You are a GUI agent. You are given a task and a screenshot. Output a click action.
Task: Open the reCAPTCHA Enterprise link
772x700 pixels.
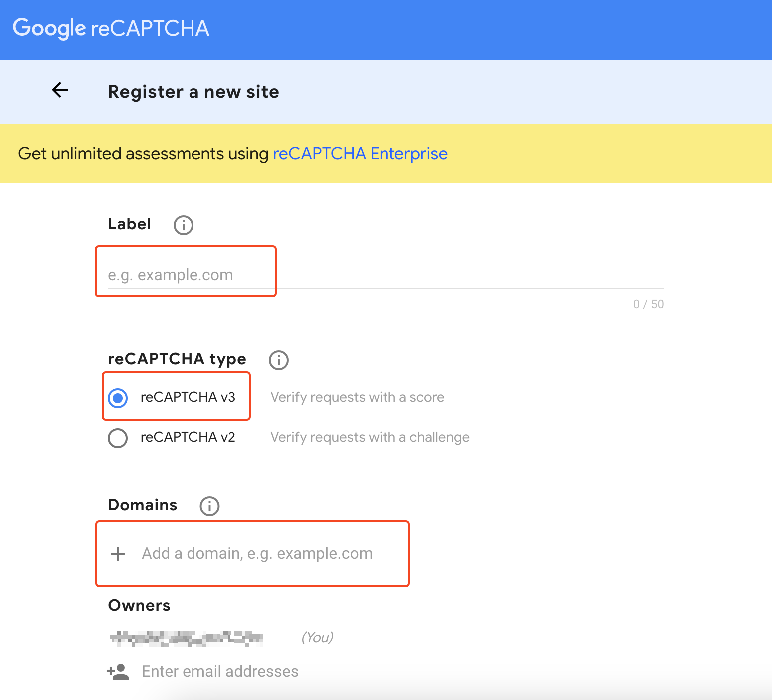(x=360, y=154)
